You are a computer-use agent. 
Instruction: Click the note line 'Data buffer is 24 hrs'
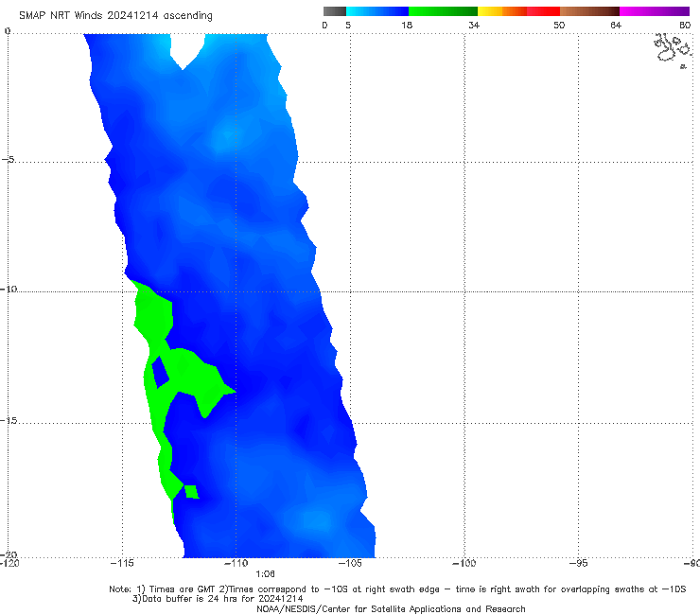tap(218, 599)
